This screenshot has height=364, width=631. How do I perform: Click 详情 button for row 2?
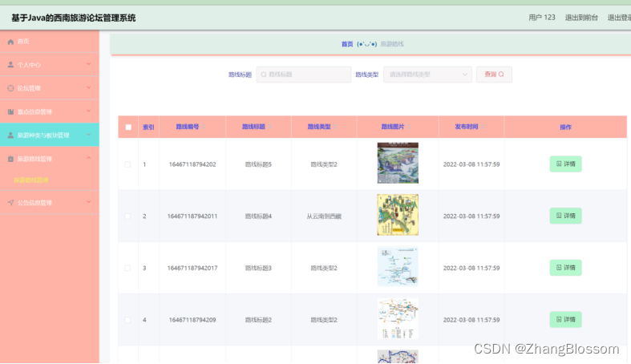click(x=565, y=216)
